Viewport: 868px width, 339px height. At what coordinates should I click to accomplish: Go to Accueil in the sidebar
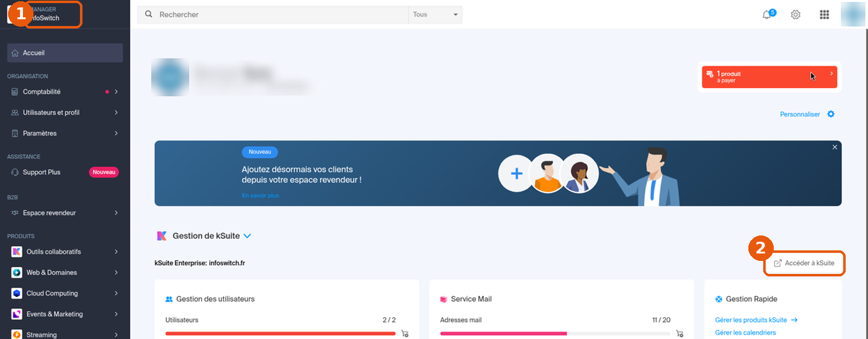tap(65, 53)
